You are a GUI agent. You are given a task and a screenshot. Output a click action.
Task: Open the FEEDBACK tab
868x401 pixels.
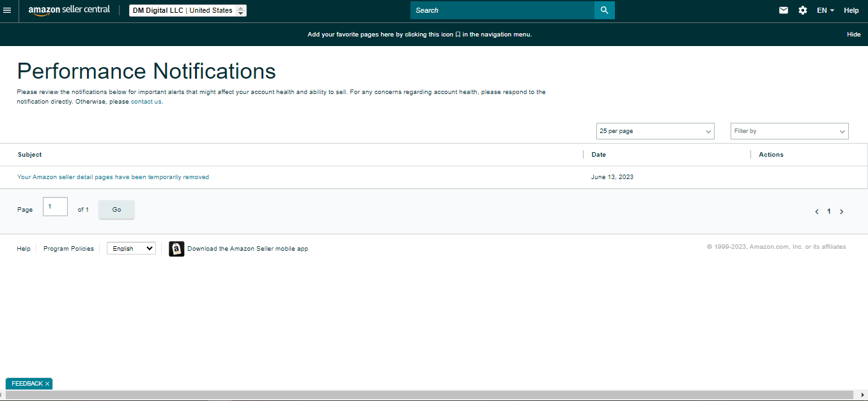27,384
